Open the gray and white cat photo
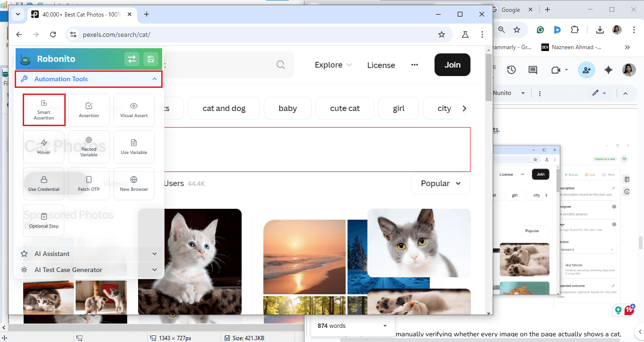 419,243
